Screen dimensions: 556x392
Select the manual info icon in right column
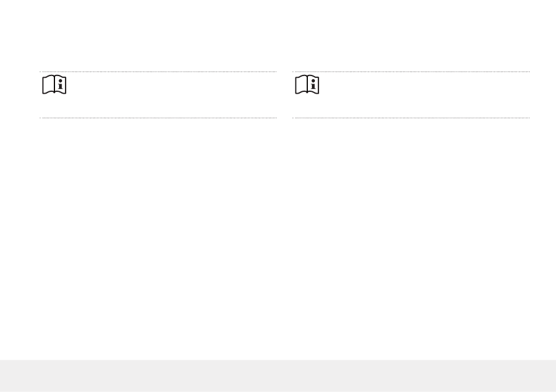307,84
